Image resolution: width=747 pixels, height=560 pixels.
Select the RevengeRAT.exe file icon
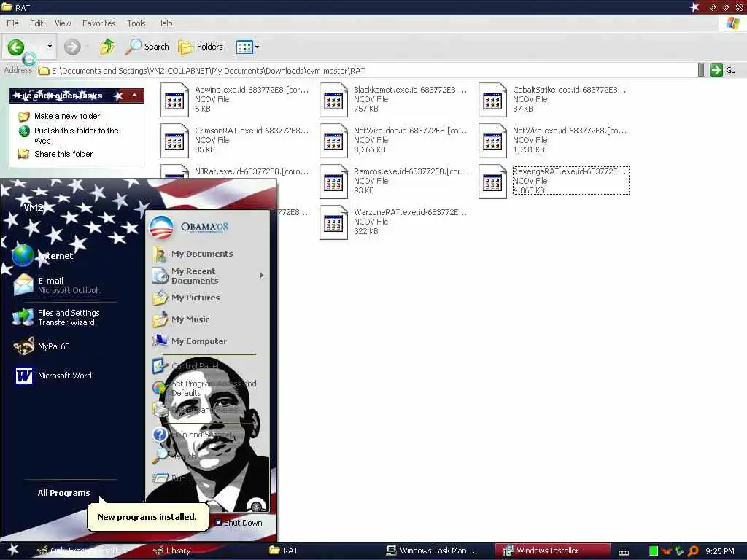[492, 182]
